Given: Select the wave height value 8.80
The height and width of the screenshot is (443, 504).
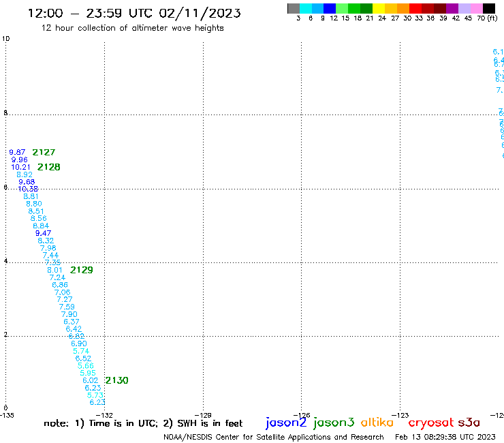Looking at the screenshot, I should (x=34, y=204).
